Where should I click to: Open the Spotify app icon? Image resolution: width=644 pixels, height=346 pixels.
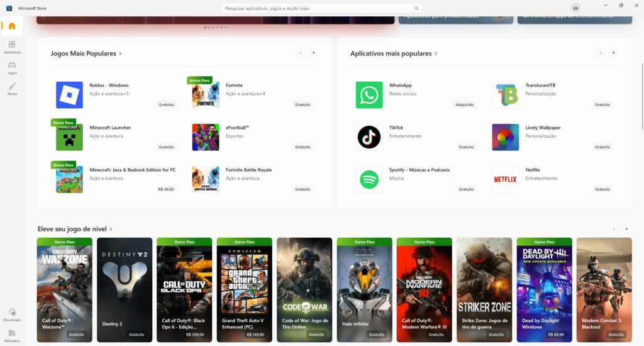369,179
